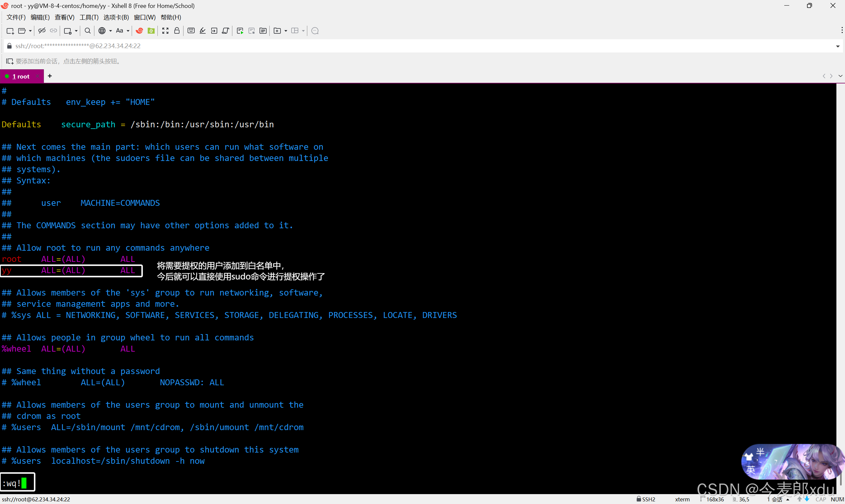The height and width of the screenshot is (504, 845).
Task: Select the '1 root' session tab
Action: tap(20, 77)
